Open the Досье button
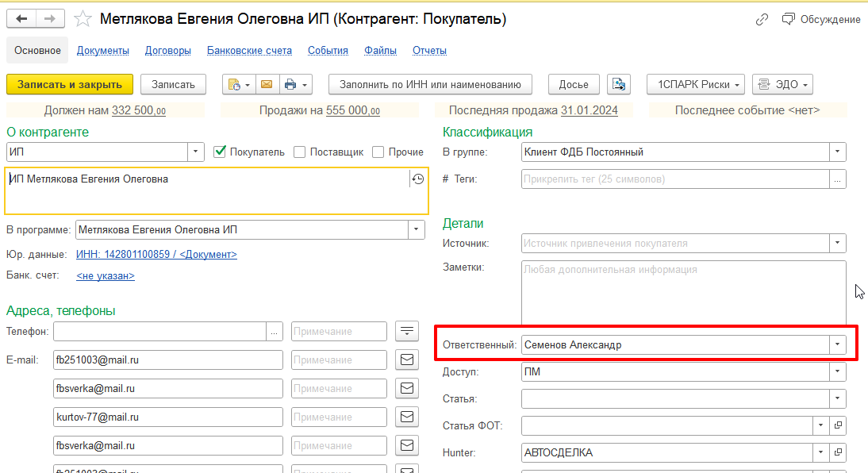This screenshot has height=473, width=868. (574, 85)
